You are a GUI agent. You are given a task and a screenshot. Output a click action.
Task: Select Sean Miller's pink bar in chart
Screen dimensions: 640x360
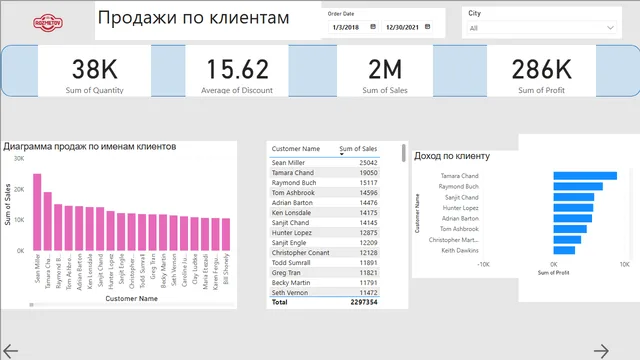(x=37, y=212)
